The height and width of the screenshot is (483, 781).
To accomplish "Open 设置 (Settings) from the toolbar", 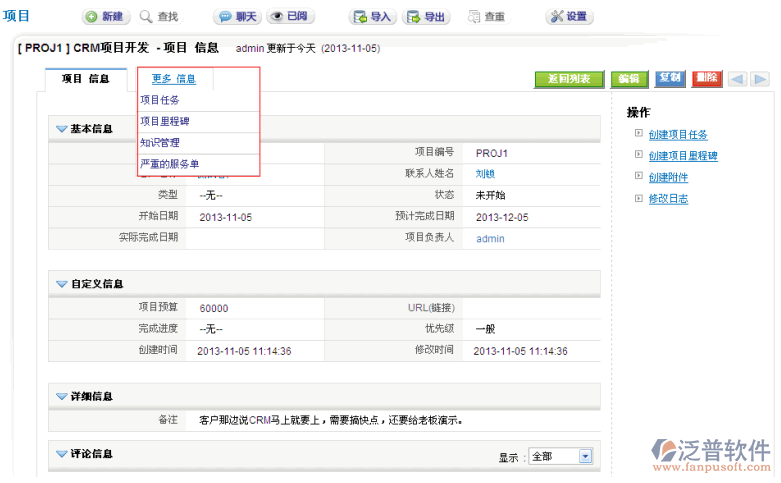I will [x=569, y=17].
